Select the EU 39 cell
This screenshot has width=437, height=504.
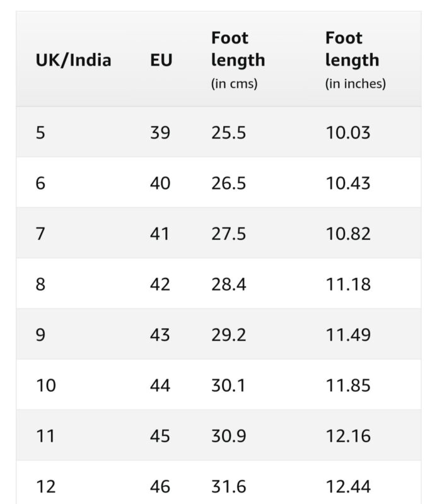(x=160, y=133)
